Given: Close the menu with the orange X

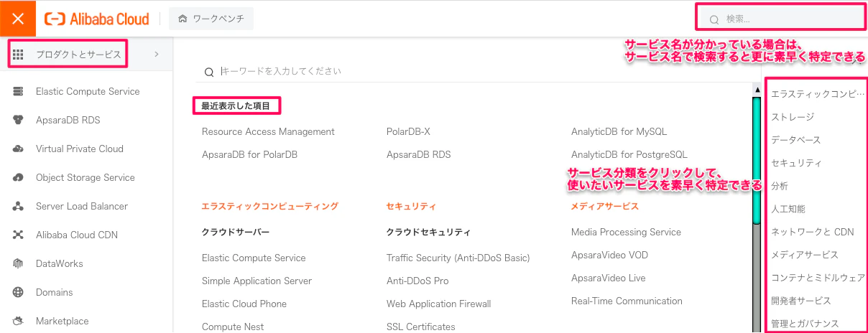Looking at the screenshot, I should 18,19.
